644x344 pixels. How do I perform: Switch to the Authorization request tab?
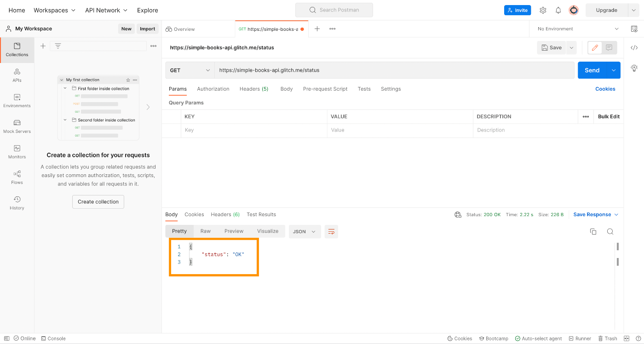point(213,89)
